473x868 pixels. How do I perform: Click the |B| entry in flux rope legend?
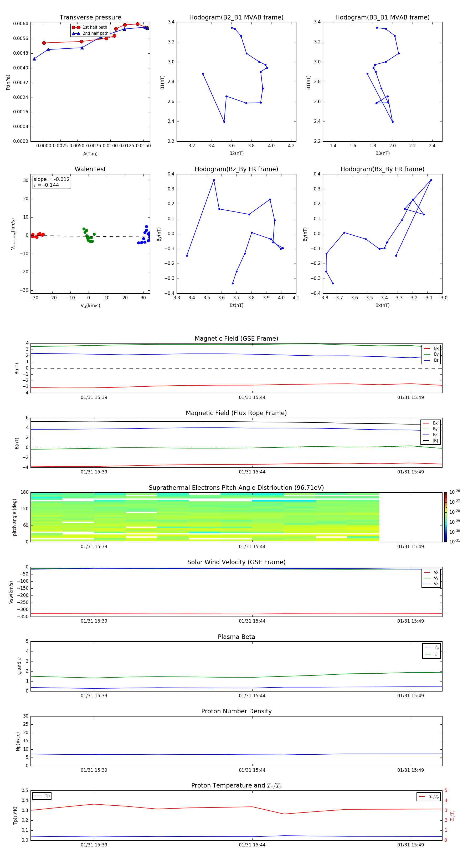(431, 441)
